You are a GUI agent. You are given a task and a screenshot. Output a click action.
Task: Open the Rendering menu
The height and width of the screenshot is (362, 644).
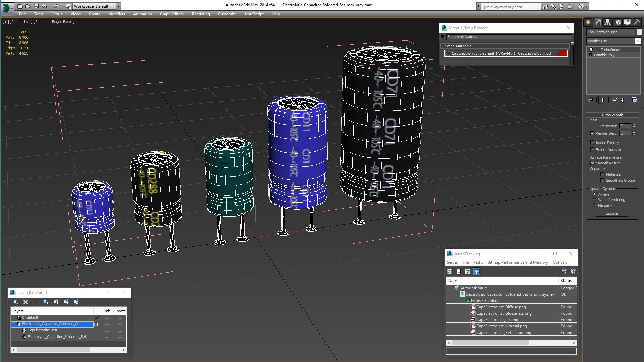201,14
